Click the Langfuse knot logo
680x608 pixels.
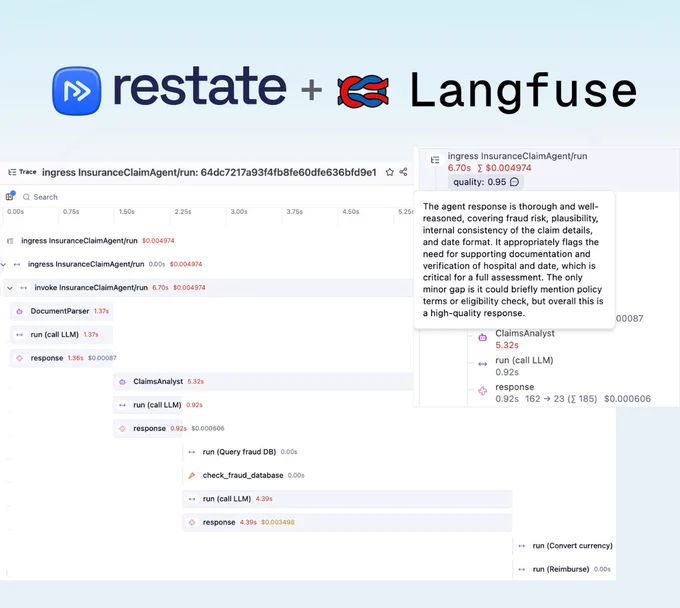pyautogui.click(x=363, y=91)
